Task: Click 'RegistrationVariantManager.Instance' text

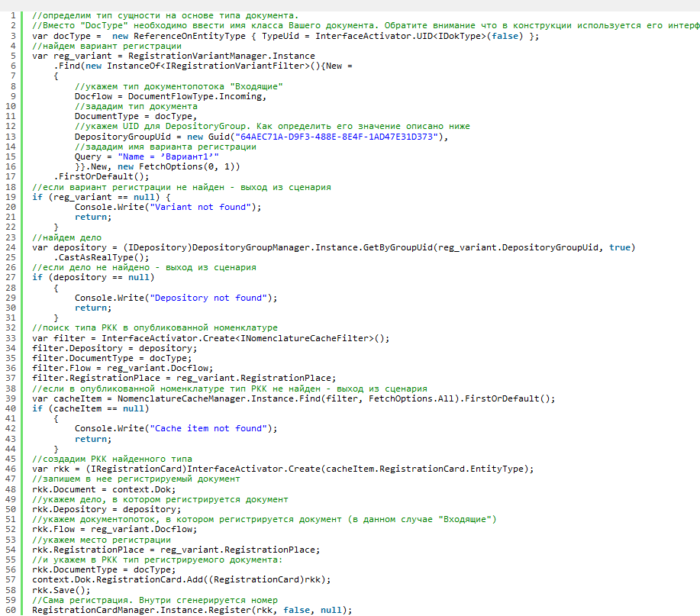Action: pyautogui.click(x=221, y=56)
